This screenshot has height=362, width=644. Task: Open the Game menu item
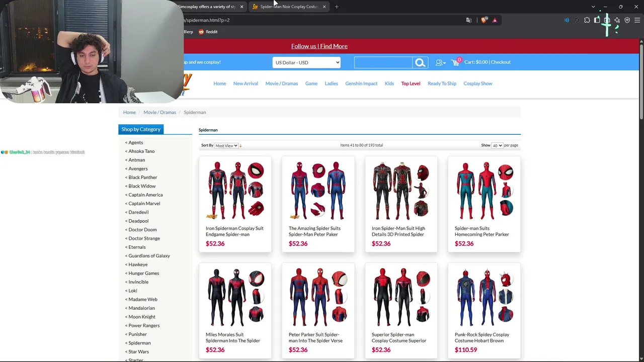311,83
